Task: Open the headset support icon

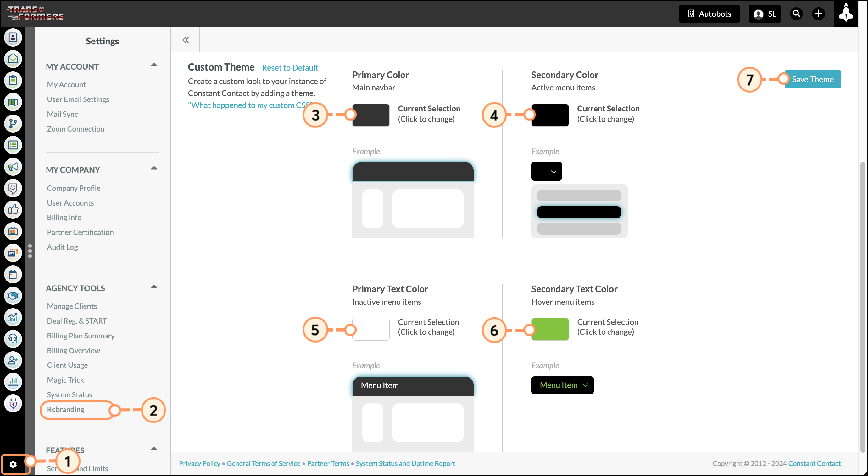Action: pyautogui.click(x=13, y=339)
